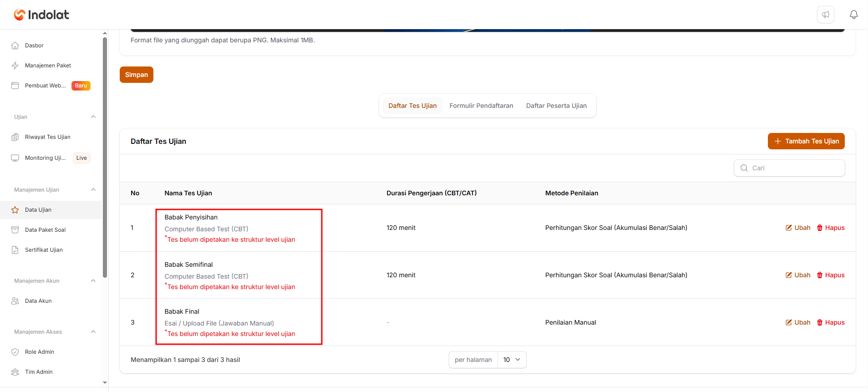Image resolution: width=868 pixels, height=392 pixels.
Task: Click Ubah label for Babak Penyisihan
Action: [802, 228]
